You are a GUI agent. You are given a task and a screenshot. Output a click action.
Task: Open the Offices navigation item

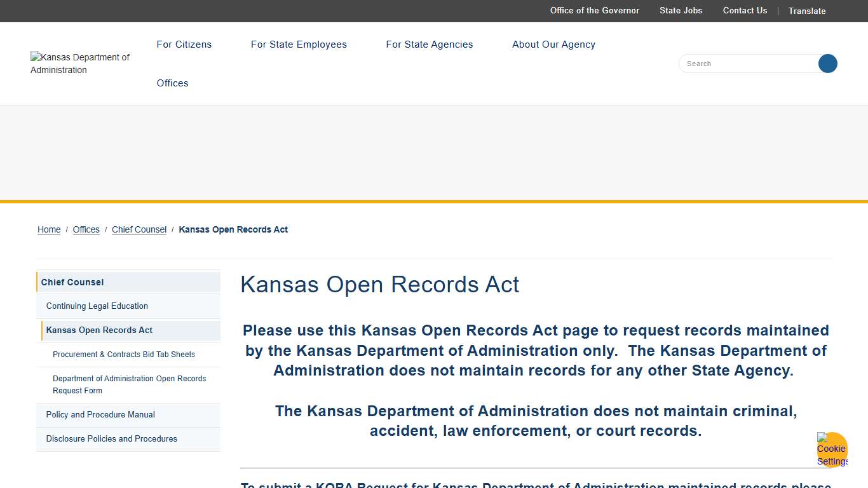[172, 83]
